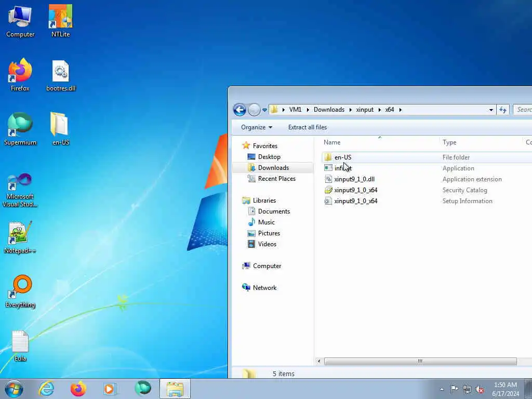Open Windows Media Player from taskbar

coord(110,389)
